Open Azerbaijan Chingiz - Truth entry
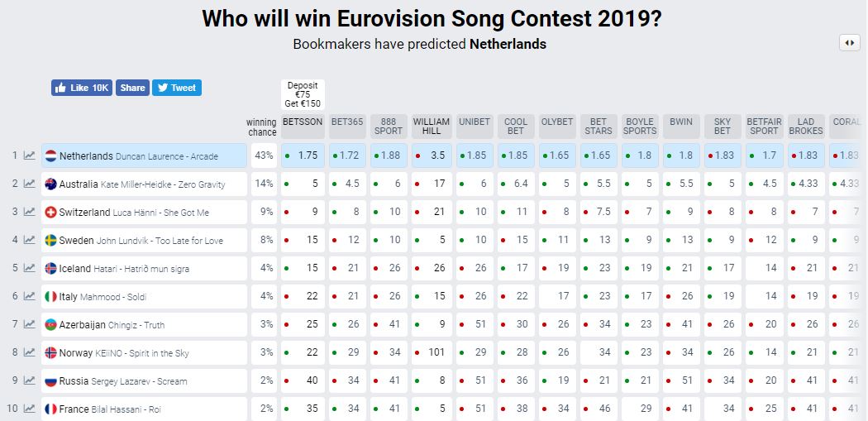 click(145, 324)
